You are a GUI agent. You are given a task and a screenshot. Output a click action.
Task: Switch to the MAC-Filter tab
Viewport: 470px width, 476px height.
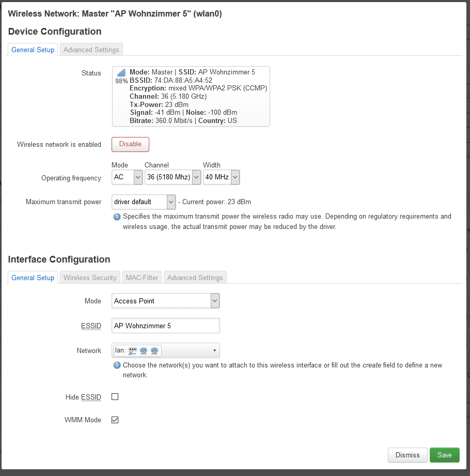(x=142, y=278)
